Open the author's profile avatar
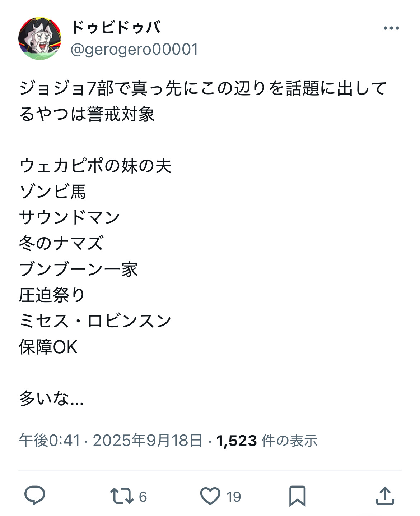 40,38
